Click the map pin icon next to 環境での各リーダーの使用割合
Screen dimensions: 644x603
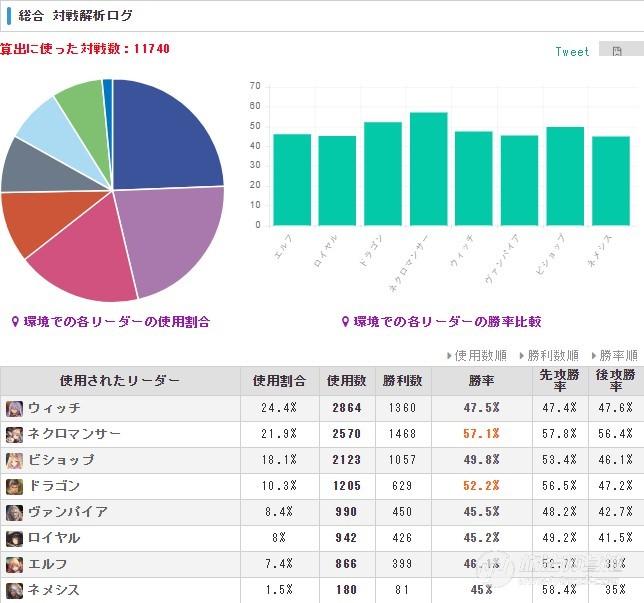15,322
